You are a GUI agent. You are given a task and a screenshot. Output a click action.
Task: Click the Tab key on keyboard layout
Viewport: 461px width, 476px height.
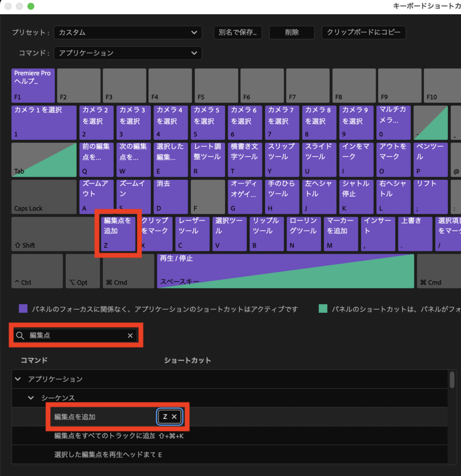pyautogui.click(x=44, y=160)
